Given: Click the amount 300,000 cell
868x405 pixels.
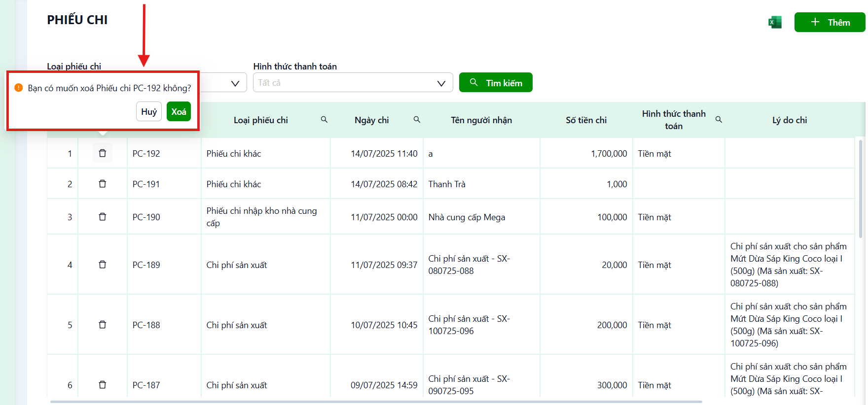Looking at the screenshot, I should point(586,377).
